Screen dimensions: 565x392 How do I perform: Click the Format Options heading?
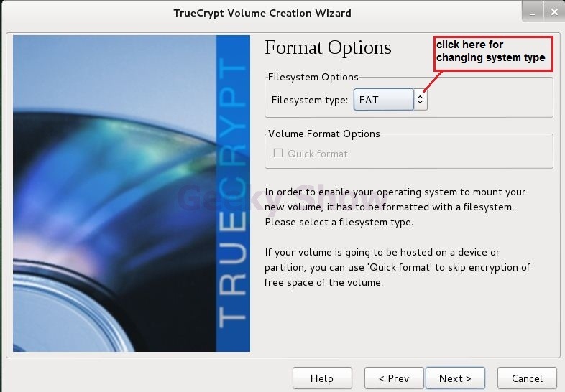tap(328, 47)
